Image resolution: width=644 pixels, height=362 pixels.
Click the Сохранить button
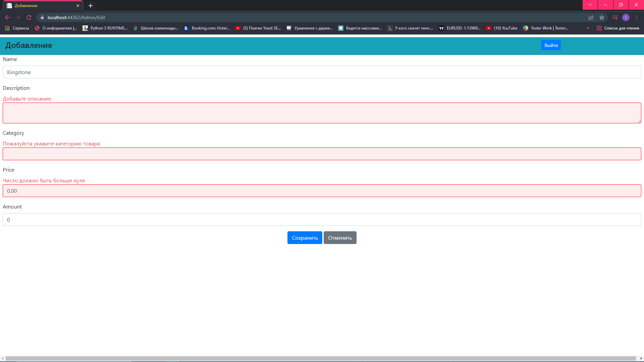coord(305,237)
